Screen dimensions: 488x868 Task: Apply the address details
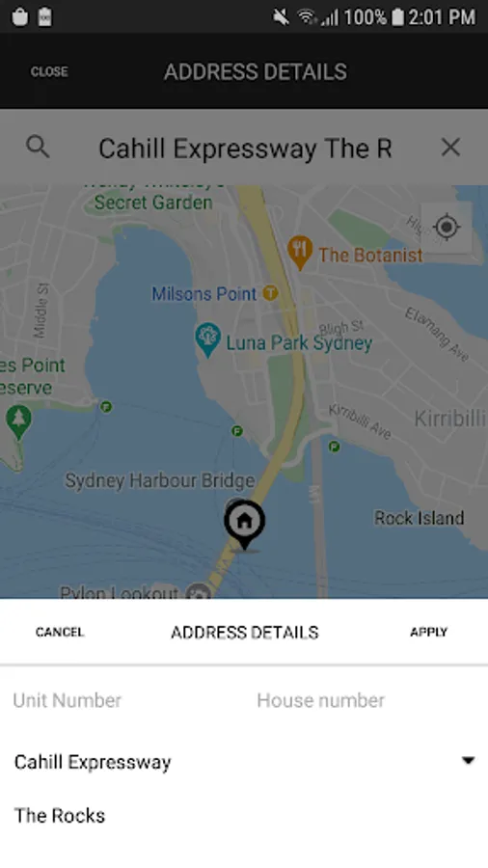point(429,632)
